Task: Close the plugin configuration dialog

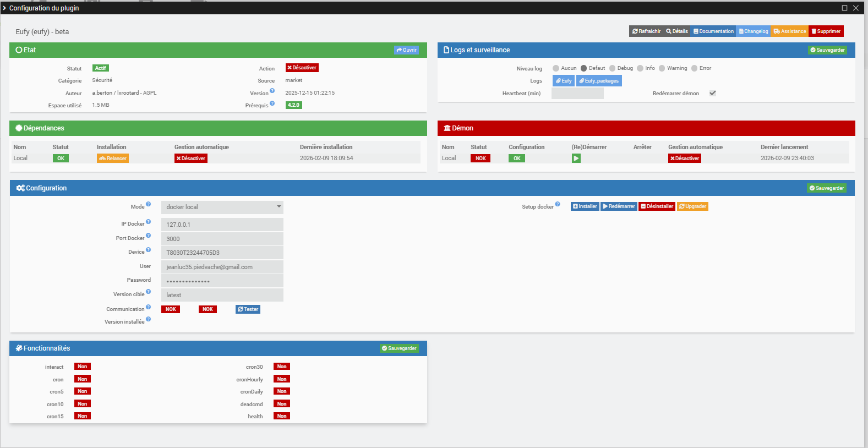Action: [856, 8]
